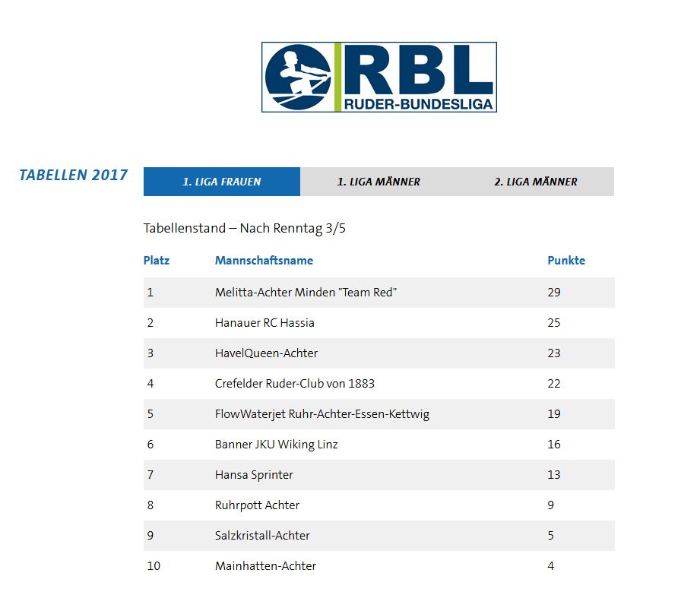
Task: Click the Ruhrpott Achter team name
Action: pyautogui.click(x=257, y=505)
